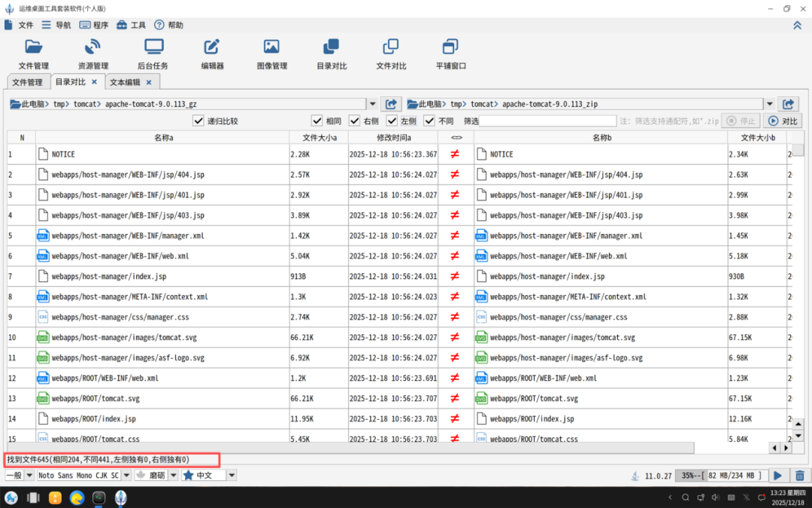
Task: Toggle the 递归比较 checkbox
Action: click(x=198, y=120)
